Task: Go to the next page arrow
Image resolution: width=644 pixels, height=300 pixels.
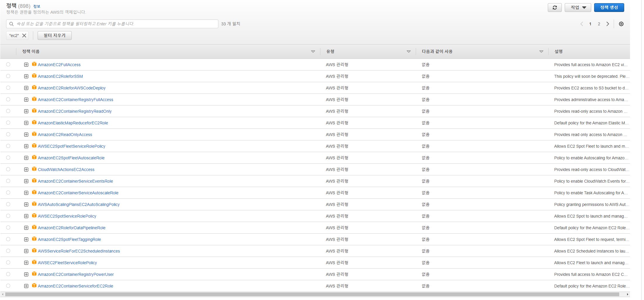Action: click(x=608, y=24)
